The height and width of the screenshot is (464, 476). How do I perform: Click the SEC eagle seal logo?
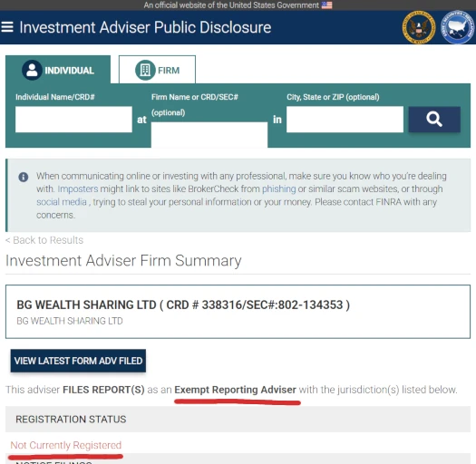[x=419, y=27]
